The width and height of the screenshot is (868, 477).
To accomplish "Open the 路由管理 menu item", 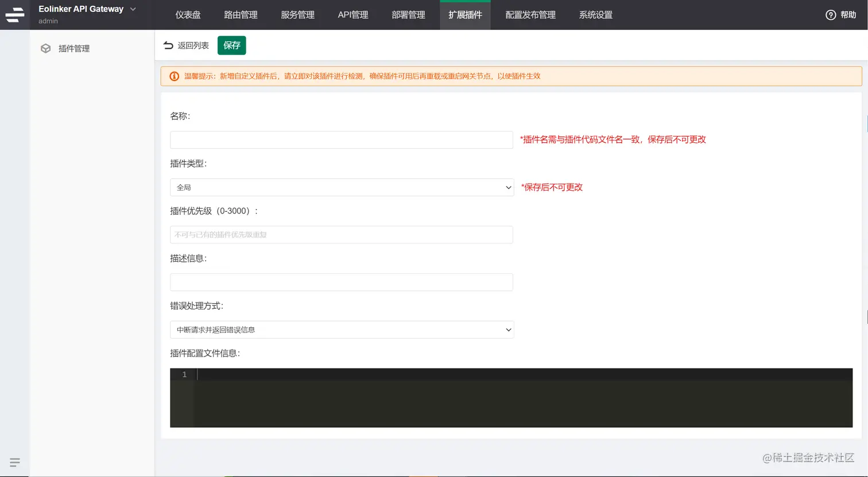I will 241,15.
